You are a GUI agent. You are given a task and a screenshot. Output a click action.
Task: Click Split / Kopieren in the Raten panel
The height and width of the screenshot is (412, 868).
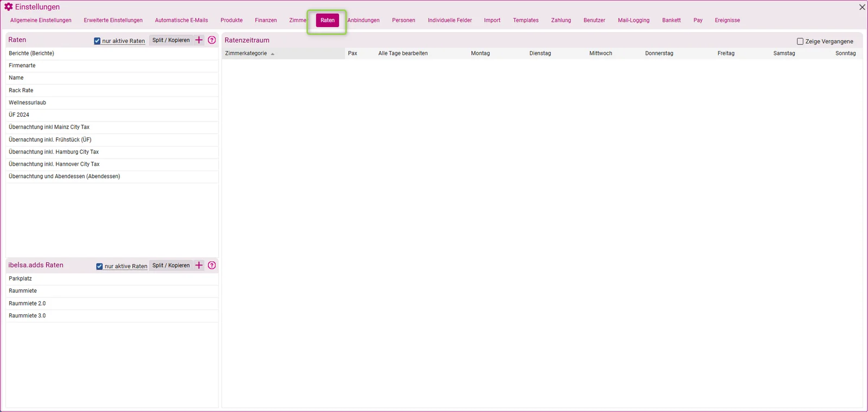pyautogui.click(x=171, y=40)
